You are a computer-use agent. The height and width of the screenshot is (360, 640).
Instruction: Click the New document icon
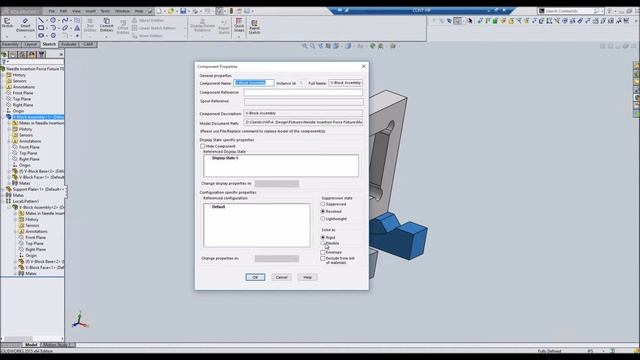(159, 11)
